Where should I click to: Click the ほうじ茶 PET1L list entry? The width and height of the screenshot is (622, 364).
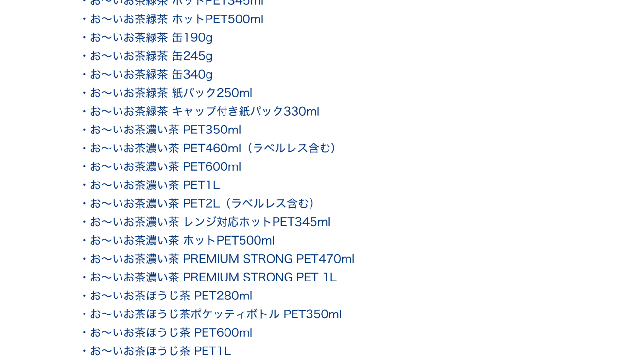click(x=160, y=351)
